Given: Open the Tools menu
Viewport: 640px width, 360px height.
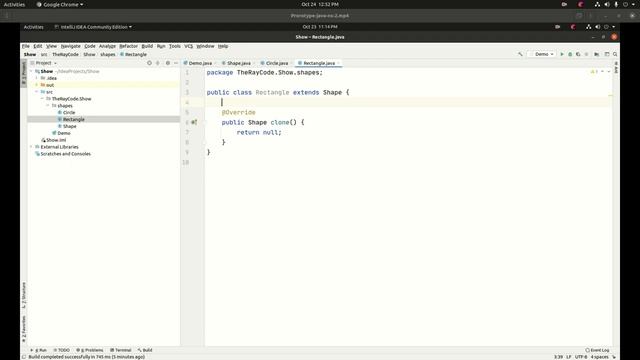Looking at the screenshot, I should point(175,46).
